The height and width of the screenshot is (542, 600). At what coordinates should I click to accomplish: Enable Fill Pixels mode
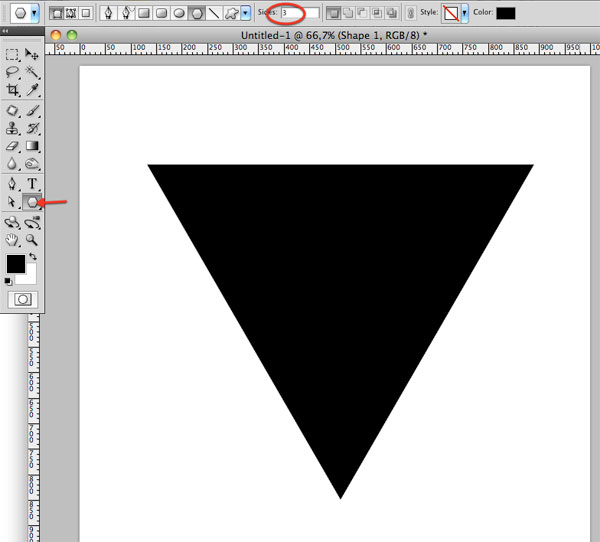(x=86, y=13)
